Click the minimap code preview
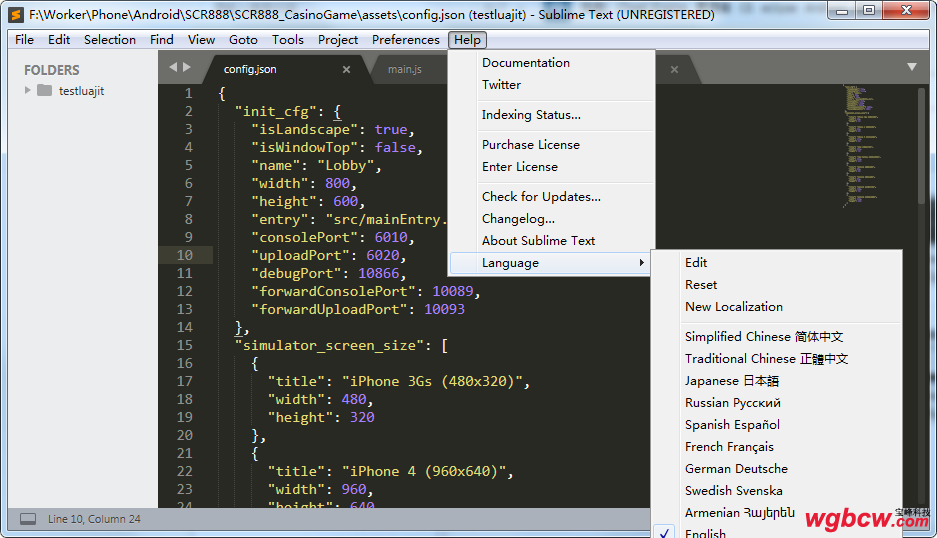The width and height of the screenshot is (937, 538). tap(858, 140)
